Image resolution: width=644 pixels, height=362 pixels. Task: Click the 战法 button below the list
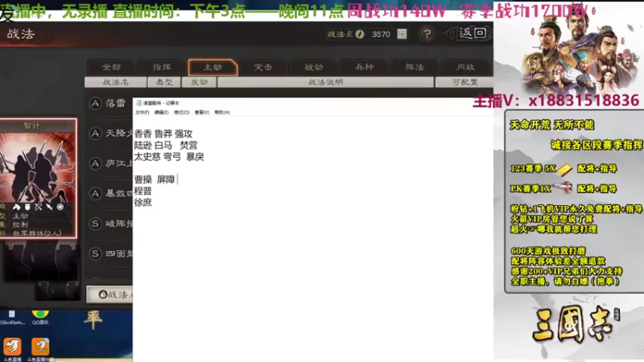[x=110, y=294]
